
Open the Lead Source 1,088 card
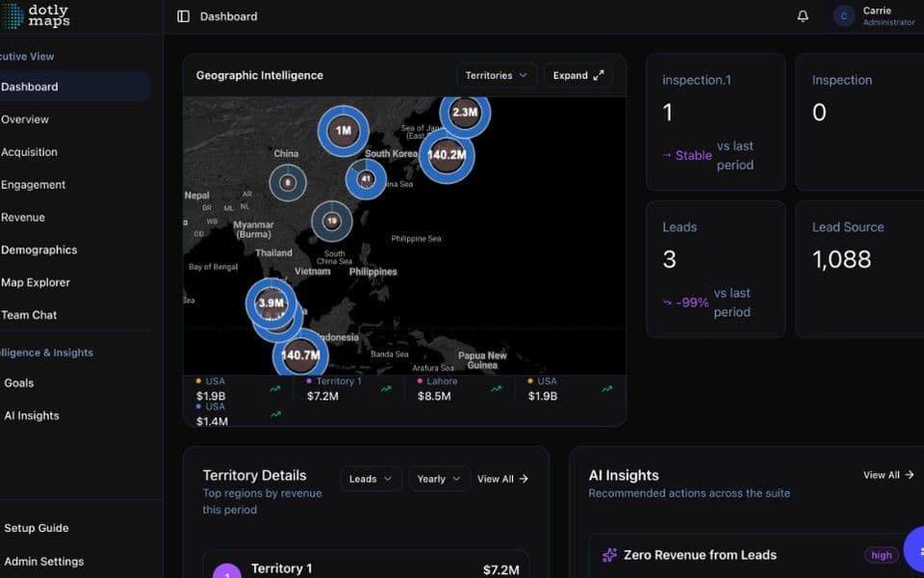click(860, 269)
